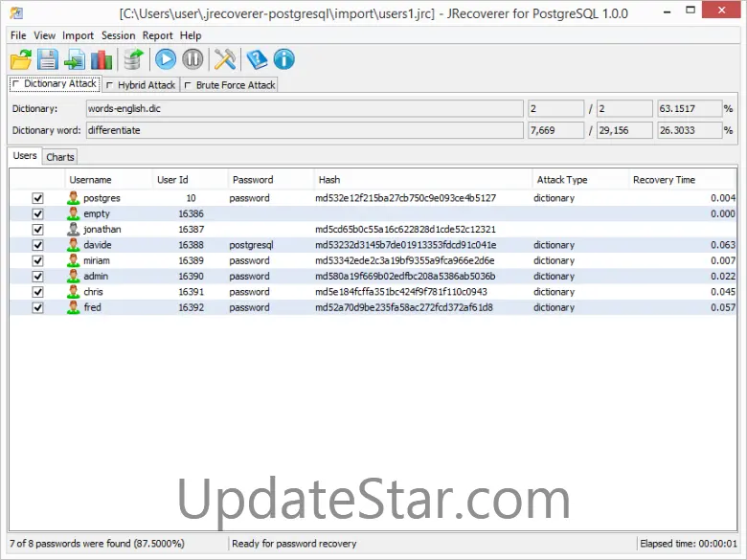
Task: Click jonathan's gray user icon
Action: click(x=74, y=230)
